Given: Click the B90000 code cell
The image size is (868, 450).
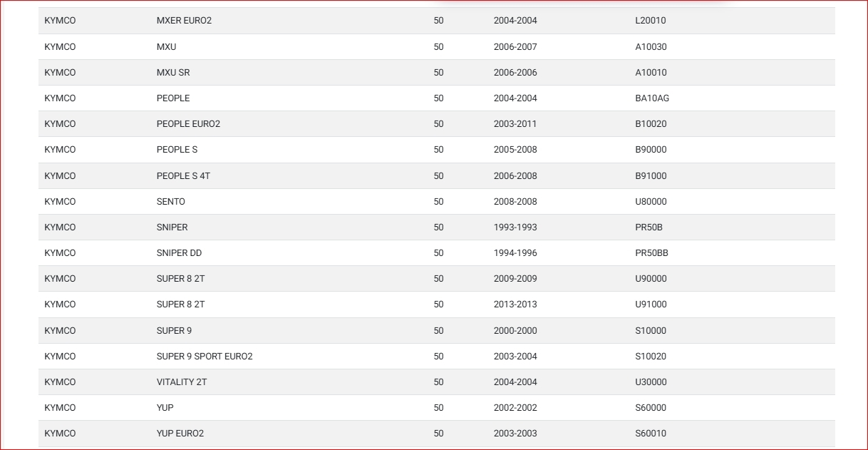Looking at the screenshot, I should click(651, 150).
